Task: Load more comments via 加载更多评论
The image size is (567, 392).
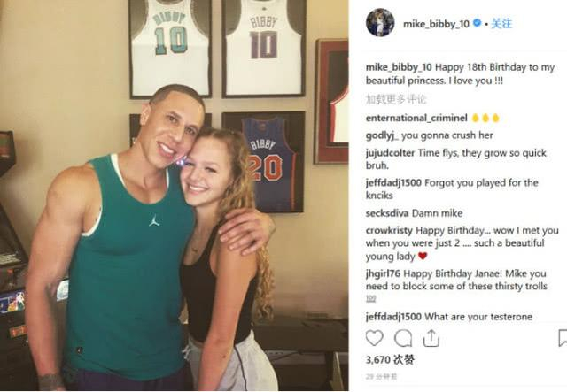Action: coord(396,99)
